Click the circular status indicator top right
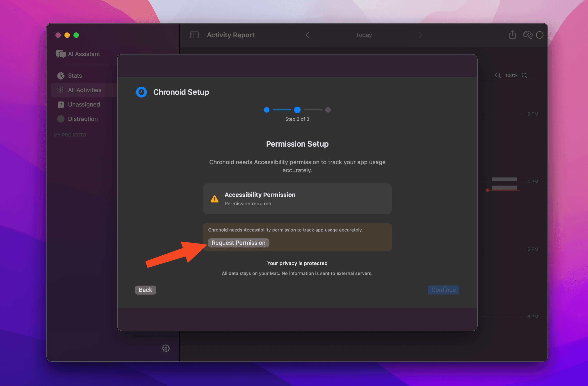 (x=540, y=35)
